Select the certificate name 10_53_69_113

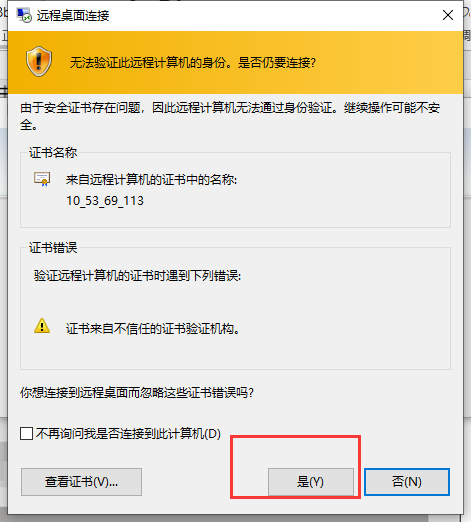(105, 201)
